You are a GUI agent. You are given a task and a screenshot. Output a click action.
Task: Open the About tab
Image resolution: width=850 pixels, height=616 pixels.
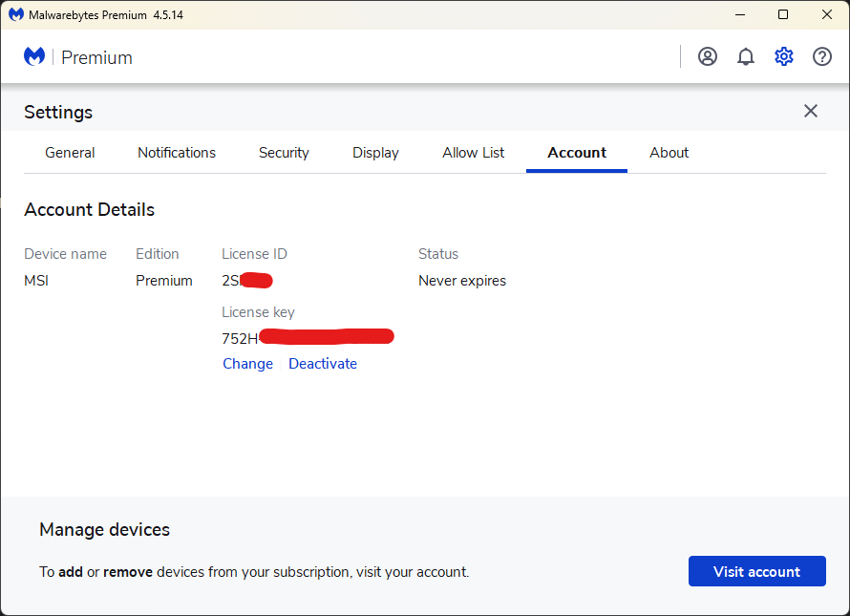[x=669, y=153]
